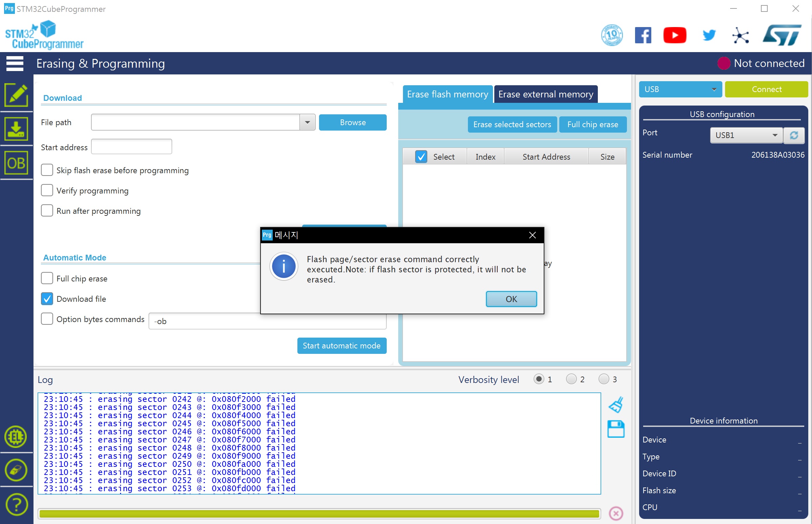Refresh the USB port list
The image size is (812, 524).
tap(794, 135)
